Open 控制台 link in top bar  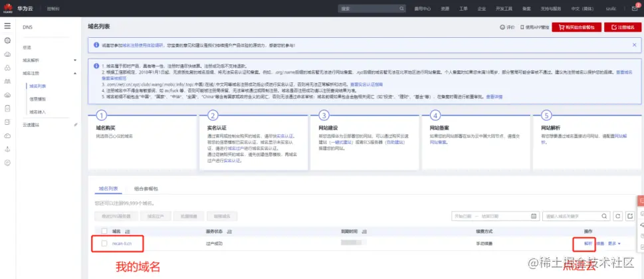pos(53,8)
